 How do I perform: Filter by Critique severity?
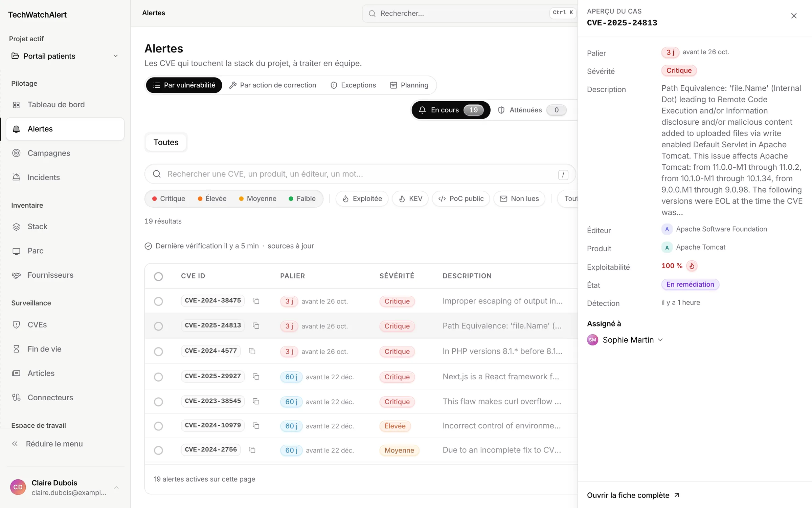click(x=169, y=198)
